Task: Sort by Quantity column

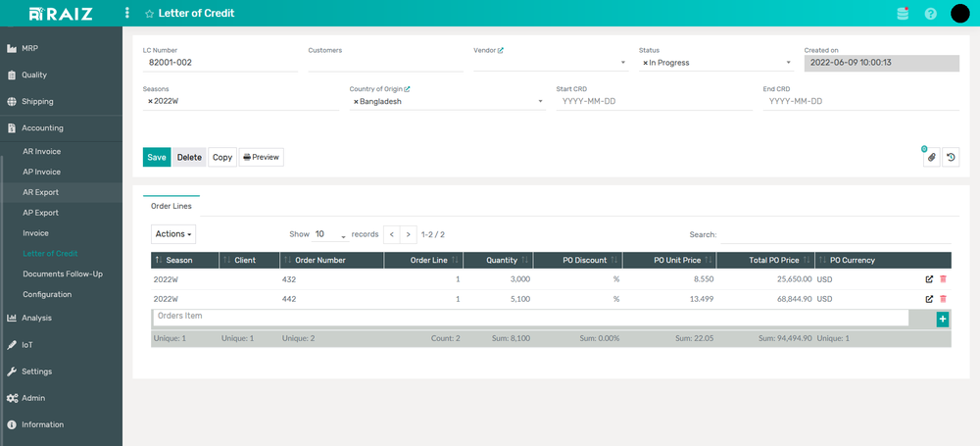Action: [x=499, y=260]
